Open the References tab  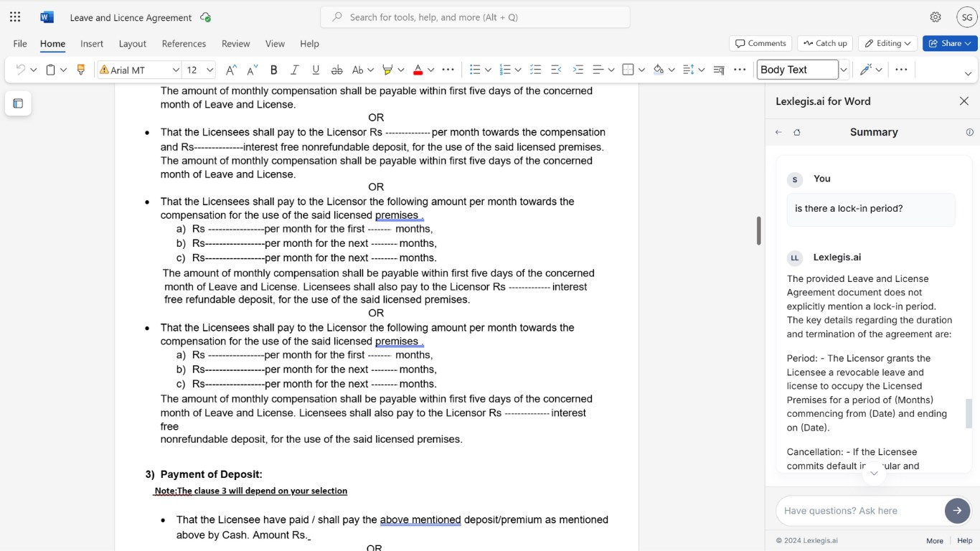tap(184, 44)
